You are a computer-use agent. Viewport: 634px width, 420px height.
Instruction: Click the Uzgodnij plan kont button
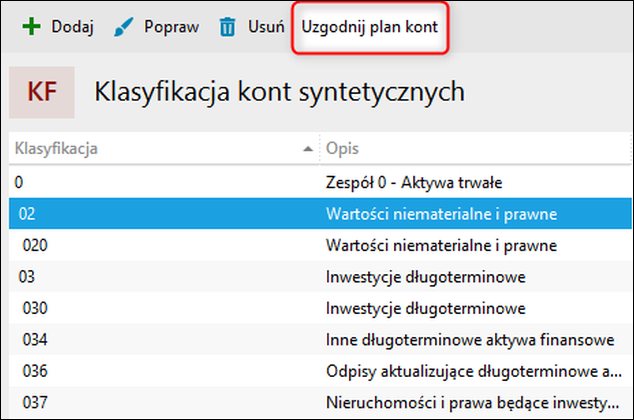point(370,27)
